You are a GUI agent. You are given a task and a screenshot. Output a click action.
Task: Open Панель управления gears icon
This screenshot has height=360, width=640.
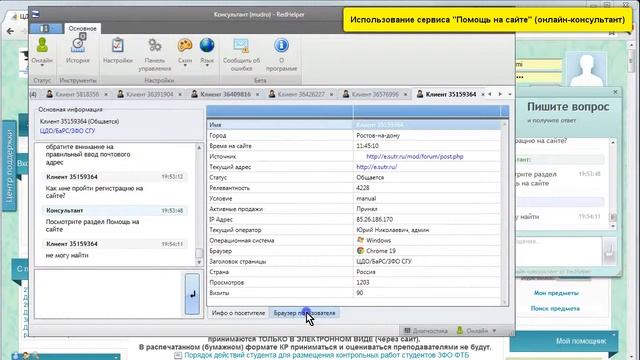click(x=155, y=45)
